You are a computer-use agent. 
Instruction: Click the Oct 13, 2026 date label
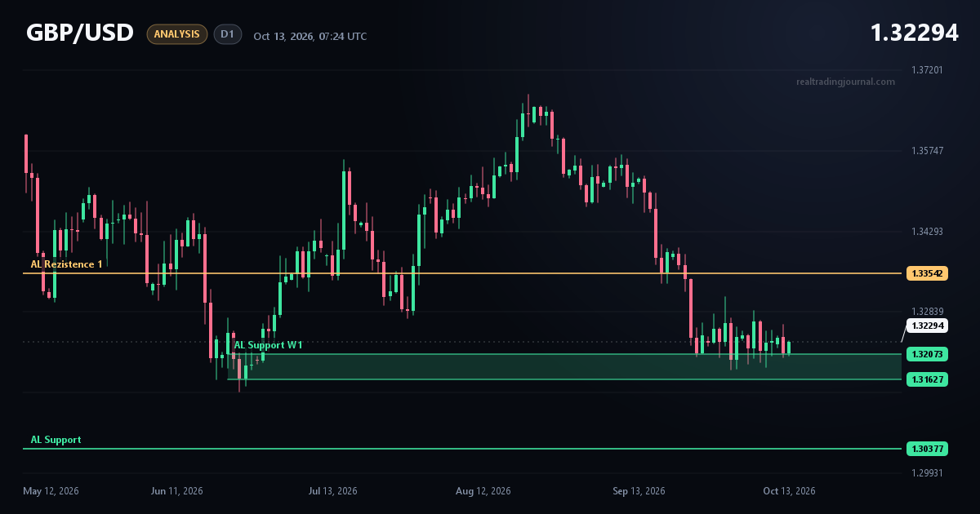[x=789, y=491]
